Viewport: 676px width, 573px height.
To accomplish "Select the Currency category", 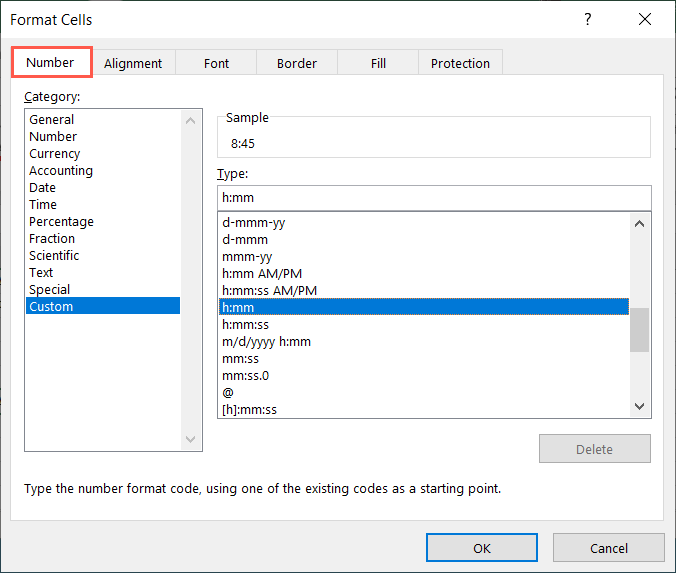I will pos(55,154).
